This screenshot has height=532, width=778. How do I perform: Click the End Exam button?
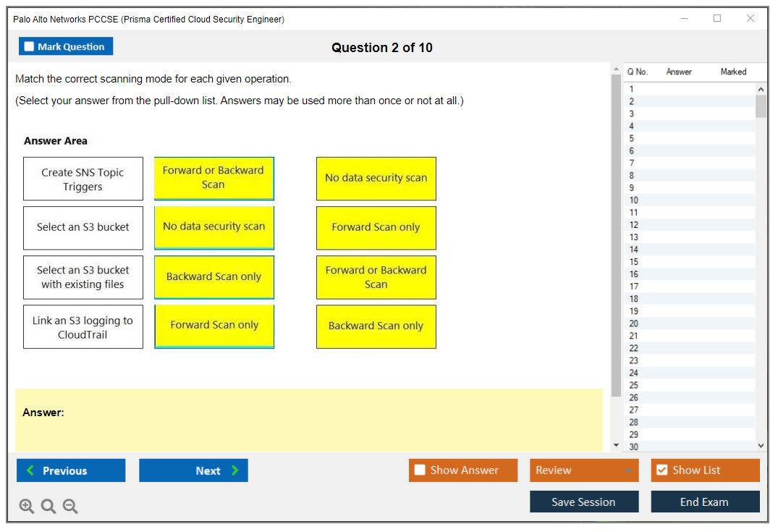[705, 502]
